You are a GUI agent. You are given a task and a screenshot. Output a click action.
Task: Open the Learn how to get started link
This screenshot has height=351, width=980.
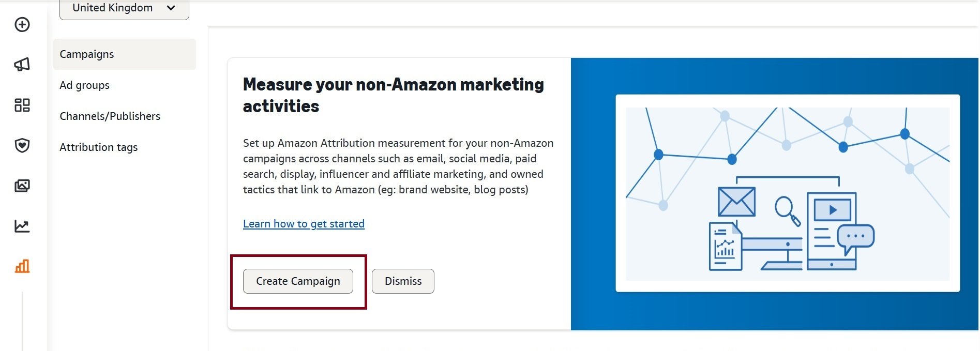(x=304, y=223)
